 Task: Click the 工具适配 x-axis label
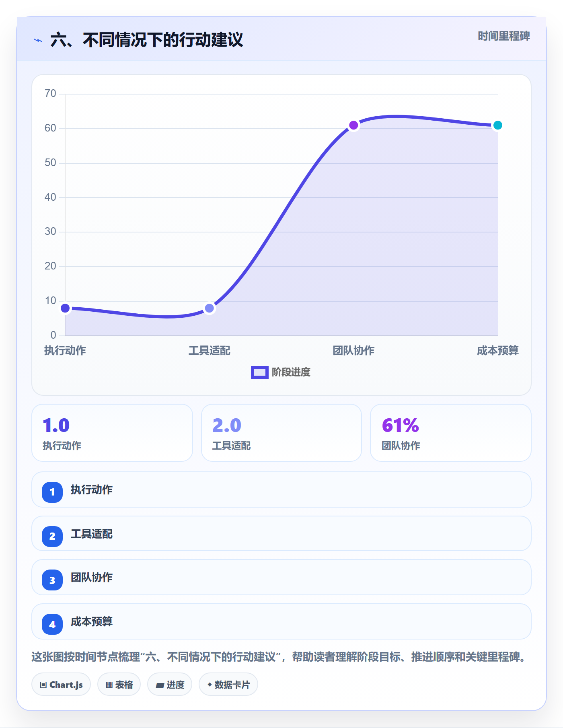point(209,351)
